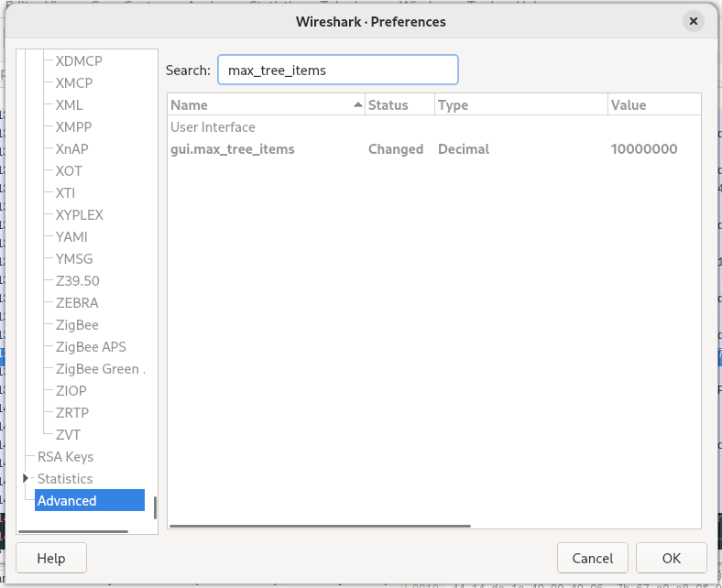Select YMSG protocol in tree
Image resolution: width=722 pixels, height=588 pixels.
tap(74, 259)
